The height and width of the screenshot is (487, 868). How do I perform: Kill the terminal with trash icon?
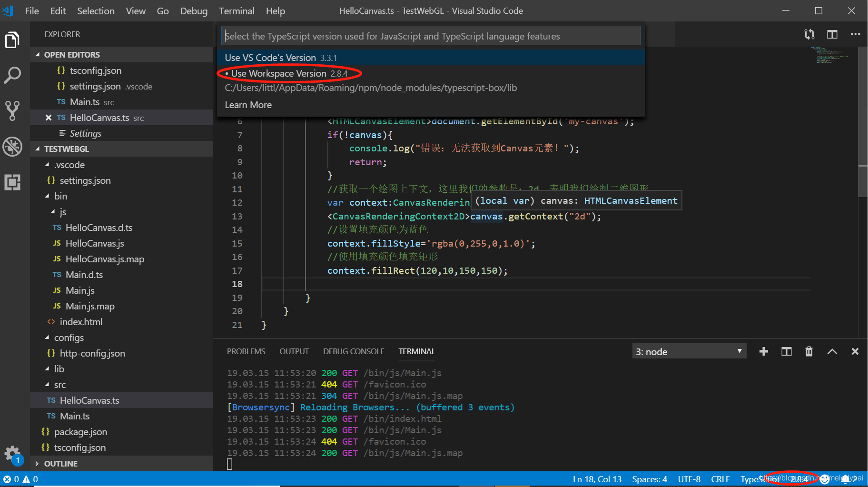point(809,351)
